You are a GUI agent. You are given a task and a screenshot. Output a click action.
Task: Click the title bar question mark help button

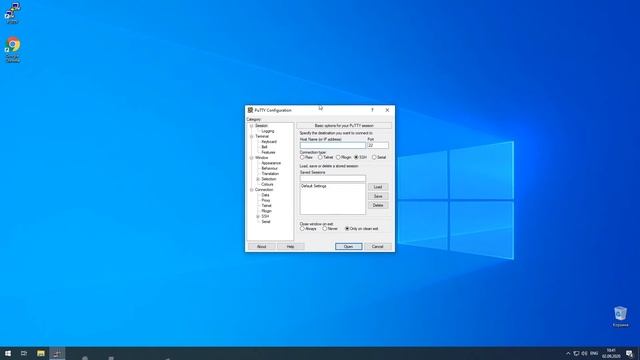tap(372, 110)
